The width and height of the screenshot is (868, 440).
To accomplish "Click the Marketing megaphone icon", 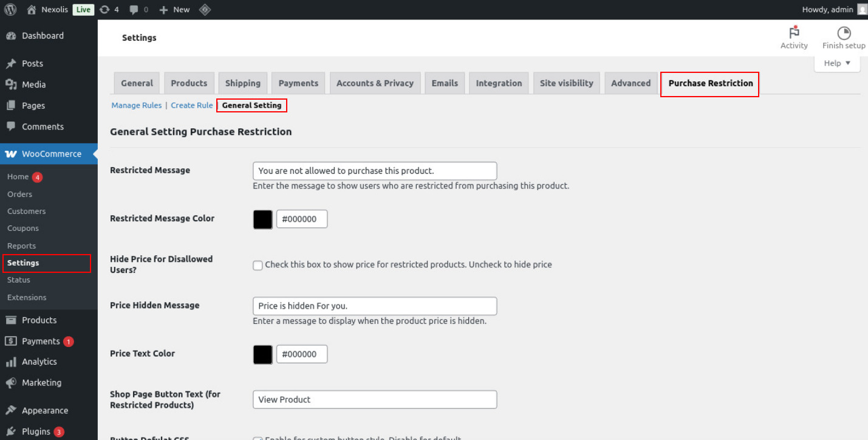I will click(x=11, y=382).
